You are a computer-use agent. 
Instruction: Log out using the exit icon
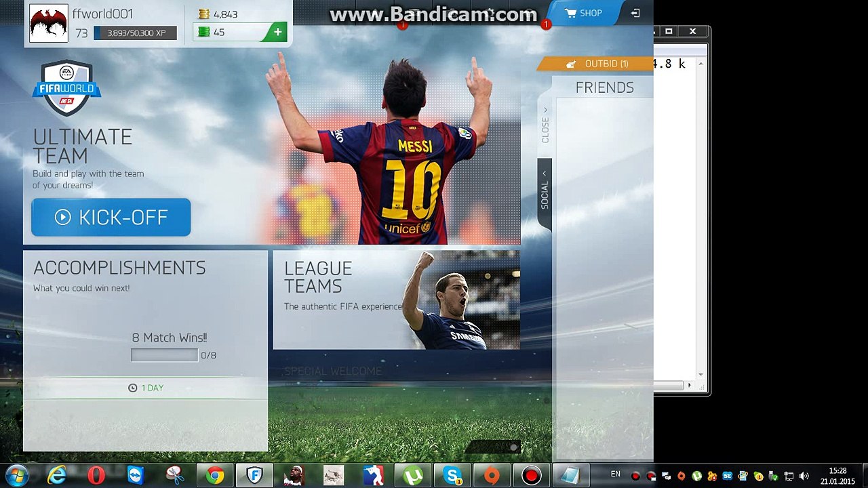click(x=635, y=13)
